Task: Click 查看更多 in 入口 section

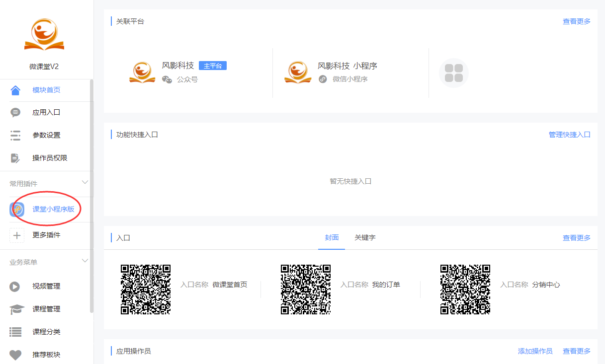Action: coord(577,238)
